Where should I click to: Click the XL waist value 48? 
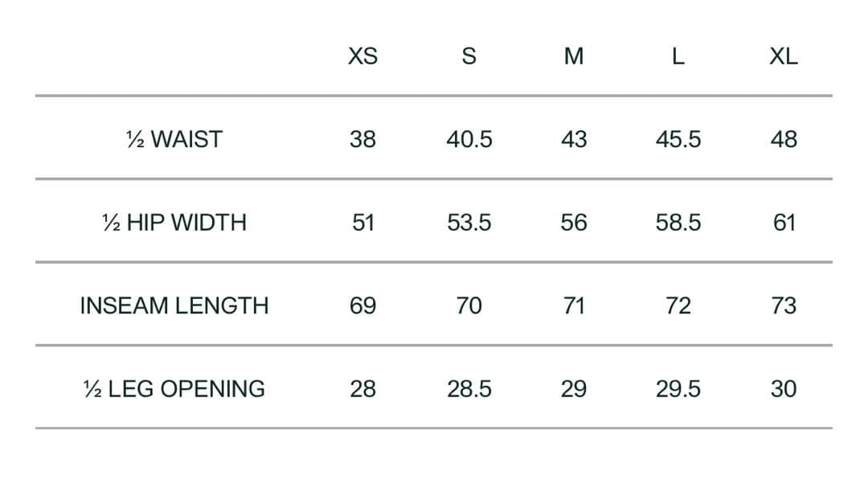784,139
